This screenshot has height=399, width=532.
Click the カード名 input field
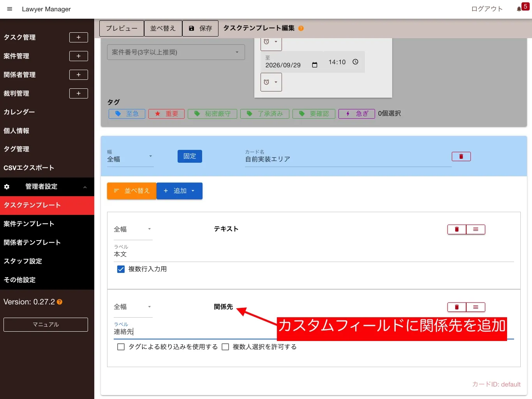point(348,159)
